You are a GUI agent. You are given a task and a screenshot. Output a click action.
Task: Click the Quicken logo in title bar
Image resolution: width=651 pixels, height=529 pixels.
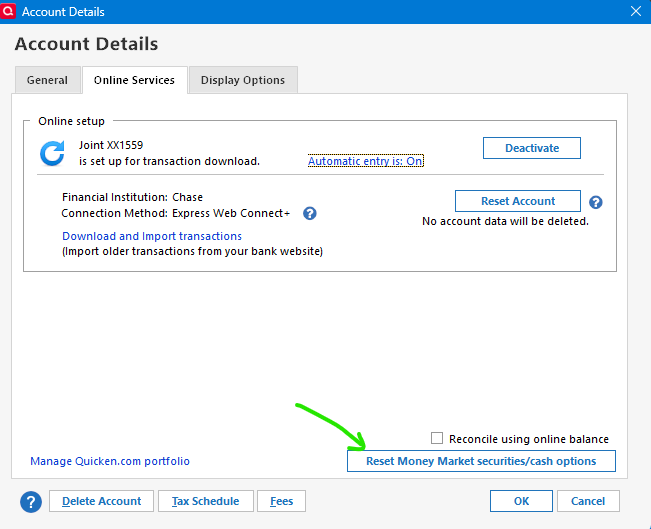(x=8, y=11)
